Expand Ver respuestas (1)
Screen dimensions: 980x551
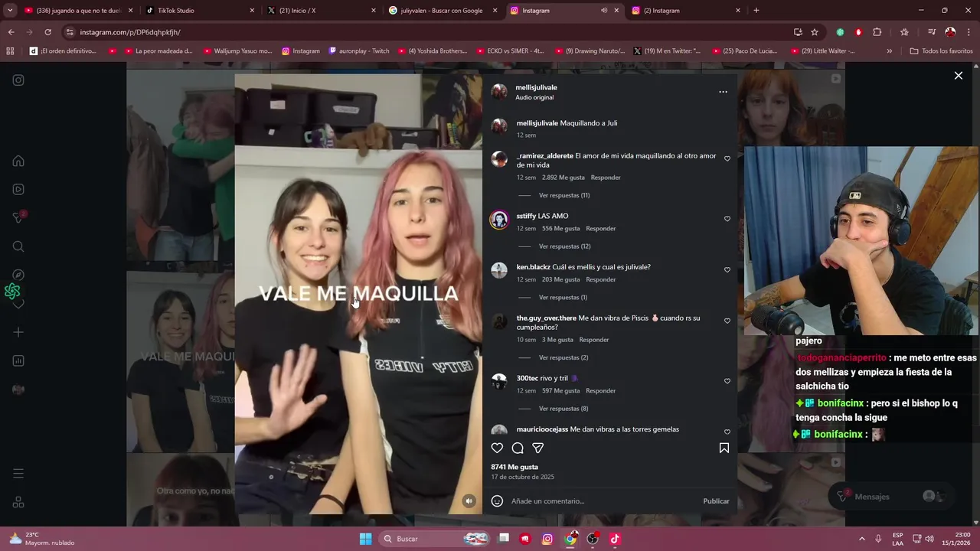pos(563,298)
